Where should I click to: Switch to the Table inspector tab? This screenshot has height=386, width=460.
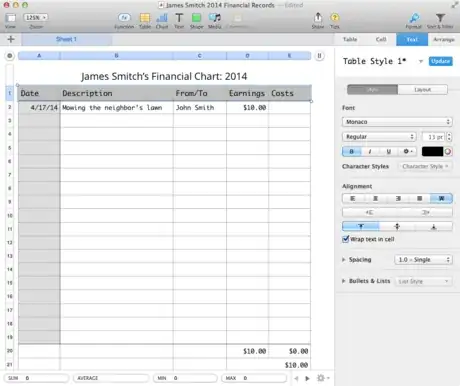[x=350, y=39]
